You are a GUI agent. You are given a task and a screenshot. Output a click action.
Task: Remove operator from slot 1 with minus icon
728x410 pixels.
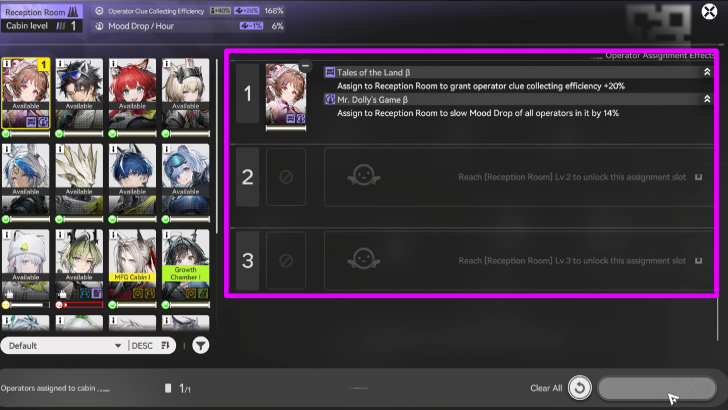[304, 67]
